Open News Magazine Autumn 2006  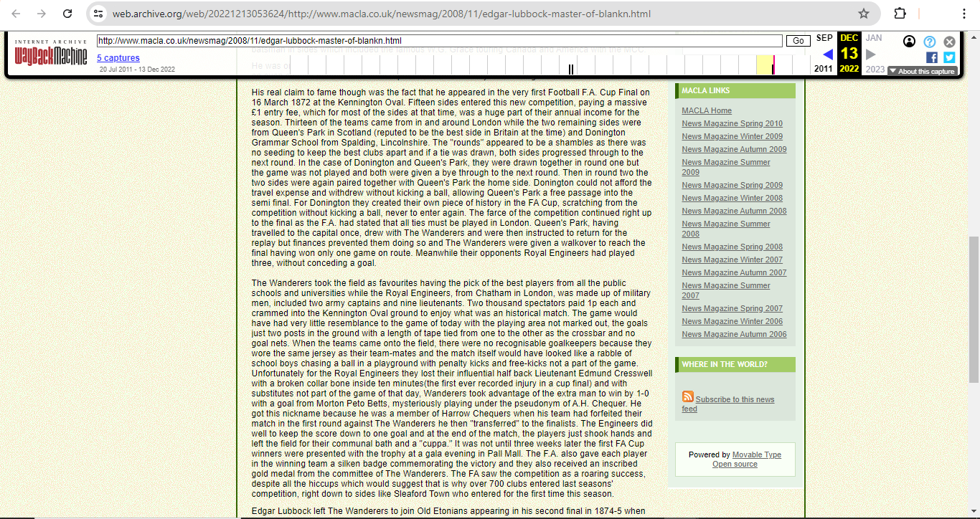coord(734,334)
